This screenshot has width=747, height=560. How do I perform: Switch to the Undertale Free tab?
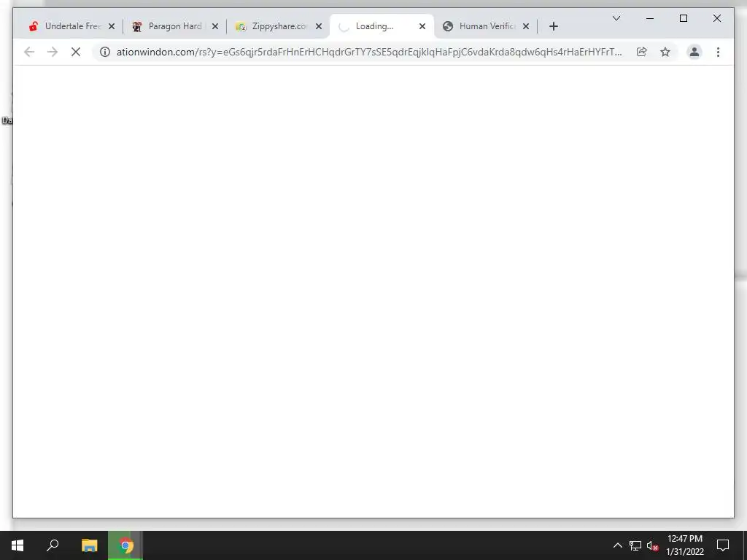click(71, 26)
